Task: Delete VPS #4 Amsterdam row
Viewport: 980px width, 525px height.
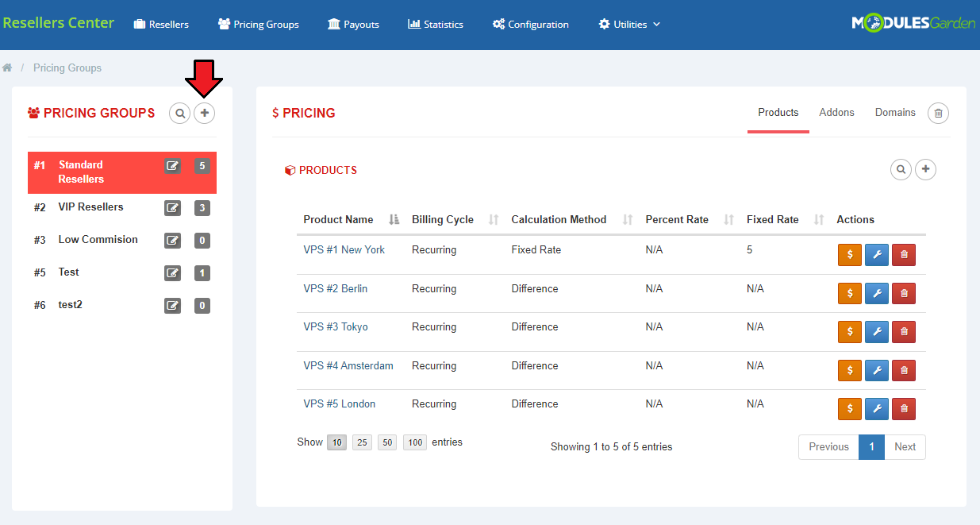Action: [904, 371]
